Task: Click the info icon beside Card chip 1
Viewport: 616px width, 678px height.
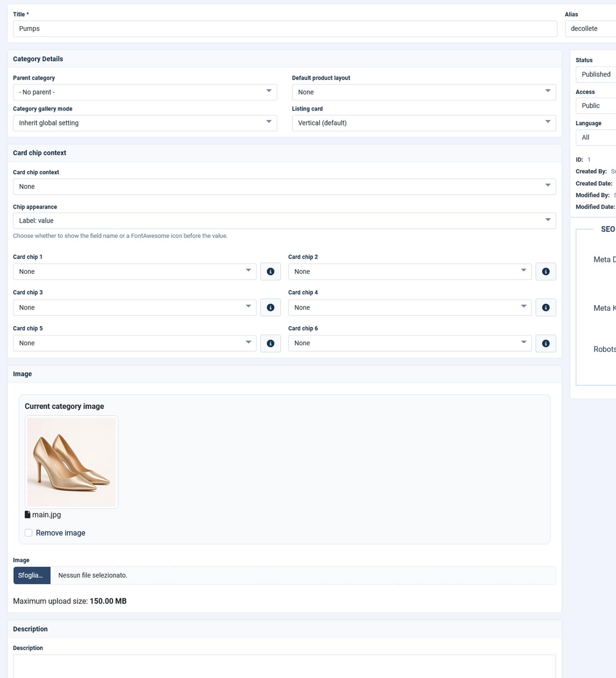Action: point(271,271)
